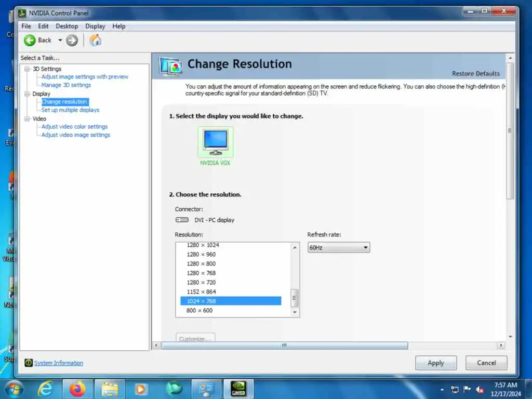532x399 pixels.
Task: Open Adjust image settings with preview
Action: 85,77
